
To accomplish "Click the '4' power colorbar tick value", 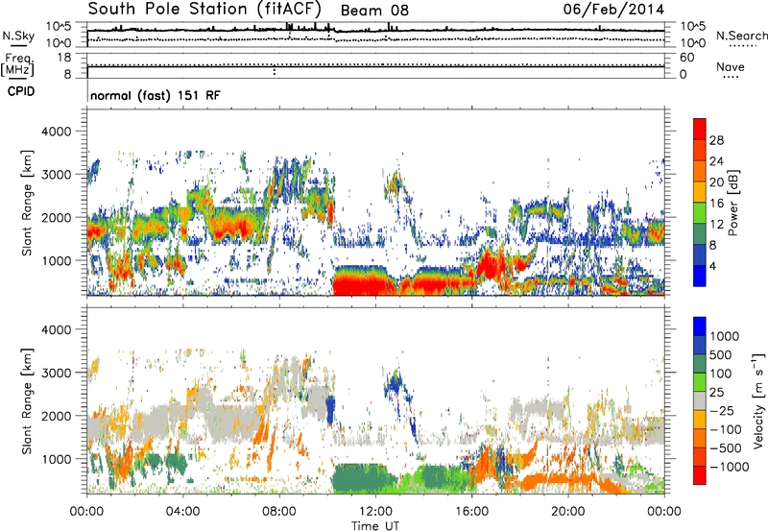I will 712,266.
